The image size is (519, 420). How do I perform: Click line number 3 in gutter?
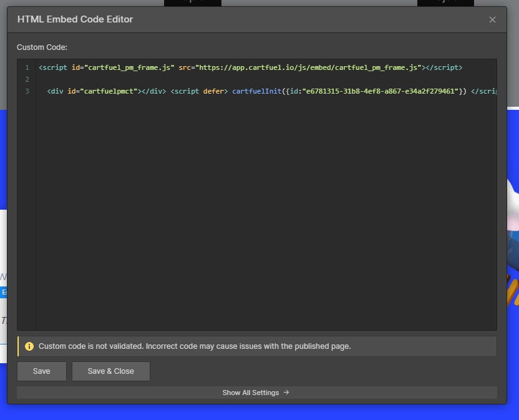pyautogui.click(x=27, y=91)
